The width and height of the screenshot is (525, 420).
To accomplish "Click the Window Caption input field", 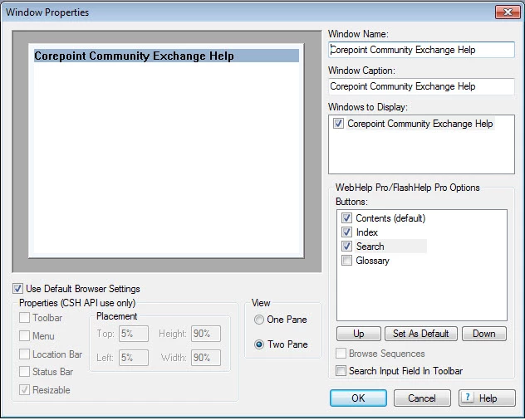I will pos(421,86).
